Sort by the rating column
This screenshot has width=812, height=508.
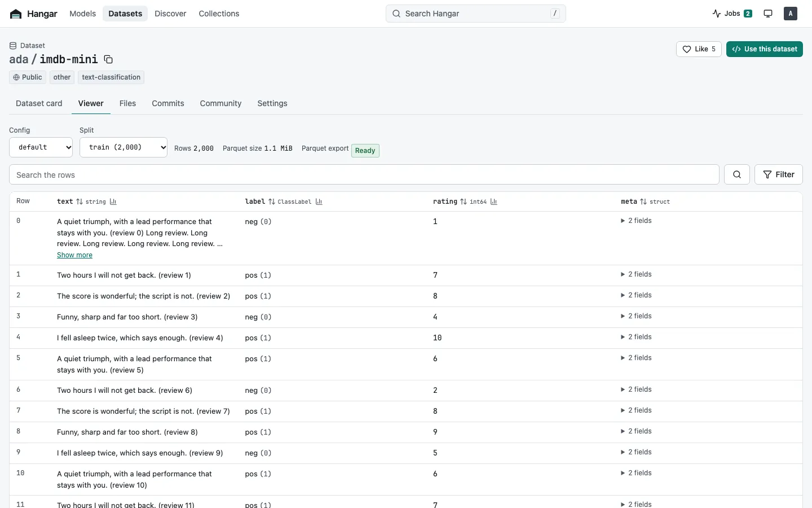click(x=464, y=202)
